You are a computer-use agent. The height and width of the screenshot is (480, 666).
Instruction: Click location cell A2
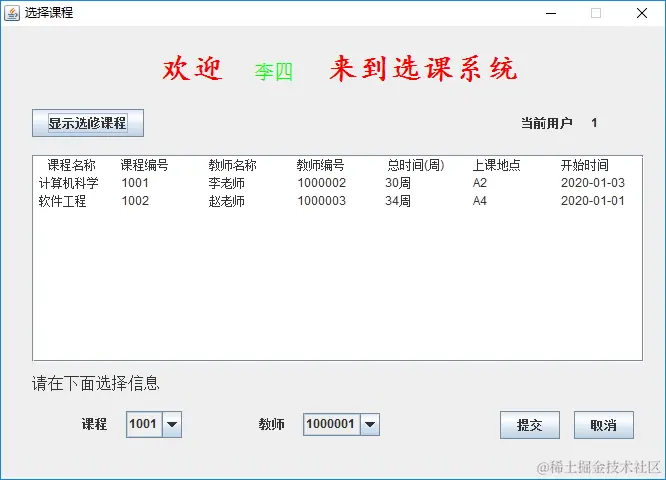pos(480,183)
